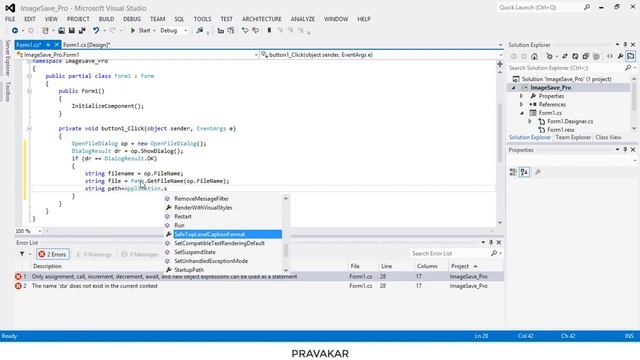Expand the References node in Solution Explorer

[522, 104]
